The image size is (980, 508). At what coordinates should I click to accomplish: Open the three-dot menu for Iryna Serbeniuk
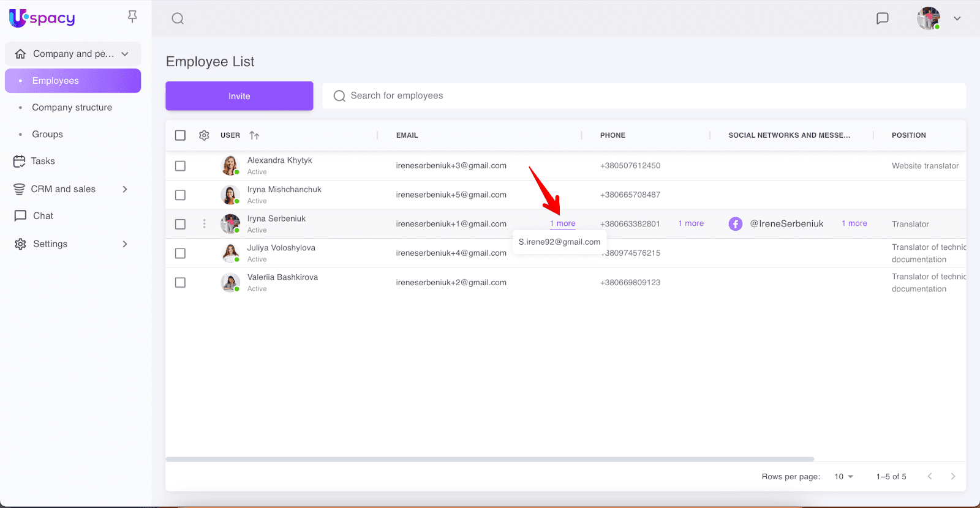point(204,224)
